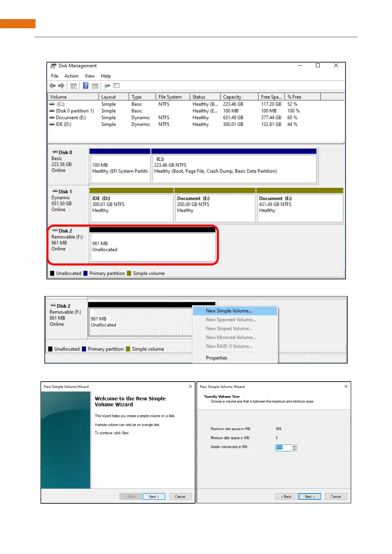Viewport: 392px width, 554px height.
Task: Decrease simple volume size with down arrow
Action: [x=295, y=449]
